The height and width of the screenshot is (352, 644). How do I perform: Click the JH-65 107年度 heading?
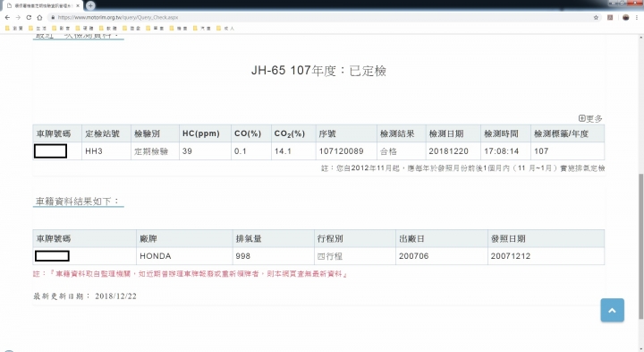[318, 71]
